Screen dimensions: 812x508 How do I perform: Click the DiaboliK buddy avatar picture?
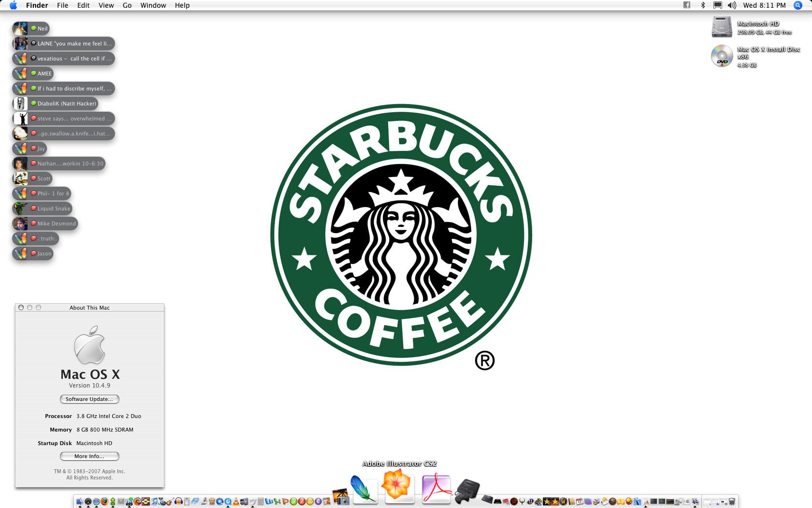tap(20, 104)
